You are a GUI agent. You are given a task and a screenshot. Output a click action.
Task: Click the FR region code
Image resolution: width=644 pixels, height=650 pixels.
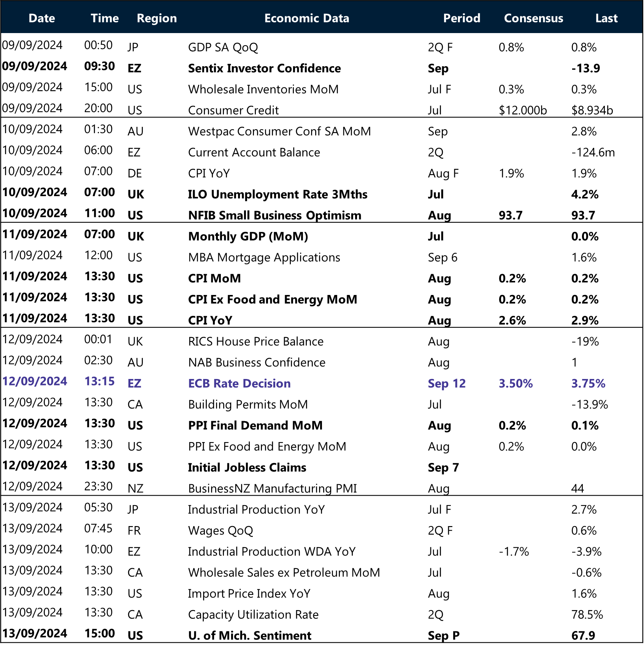pos(134,531)
